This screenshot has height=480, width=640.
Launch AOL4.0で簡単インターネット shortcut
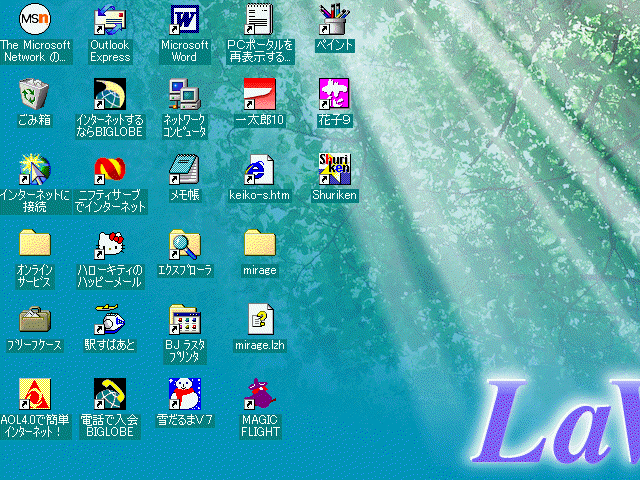(35, 394)
